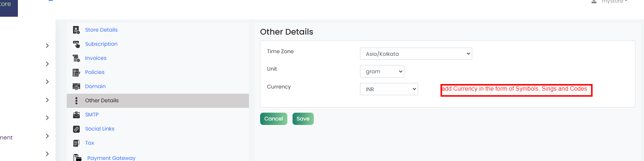
Task: Expand the first left navigation chevron
Action: point(47,46)
